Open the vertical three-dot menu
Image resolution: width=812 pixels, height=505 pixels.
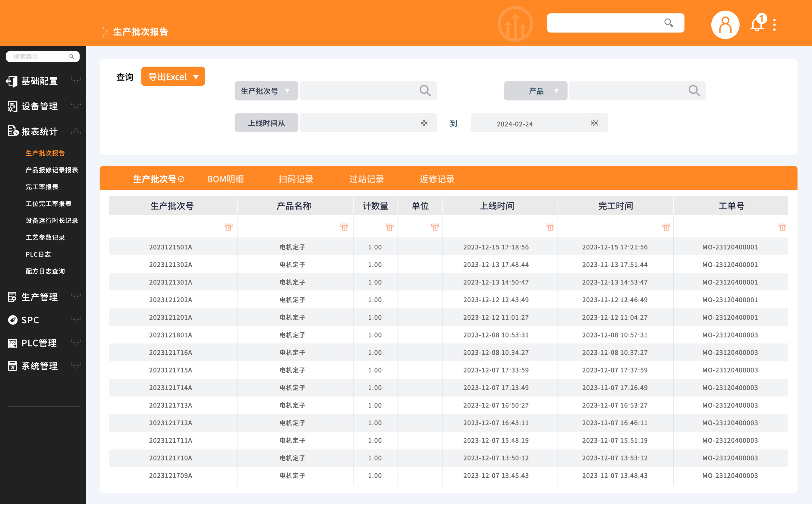pyautogui.click(x=774, y=25)
